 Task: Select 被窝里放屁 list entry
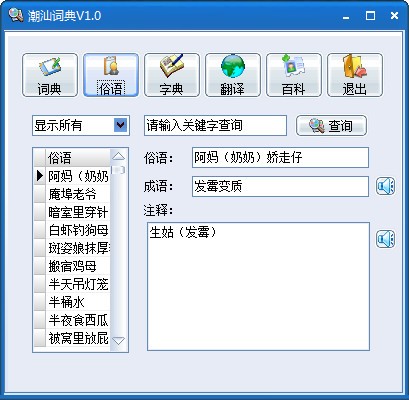point(78,338)
